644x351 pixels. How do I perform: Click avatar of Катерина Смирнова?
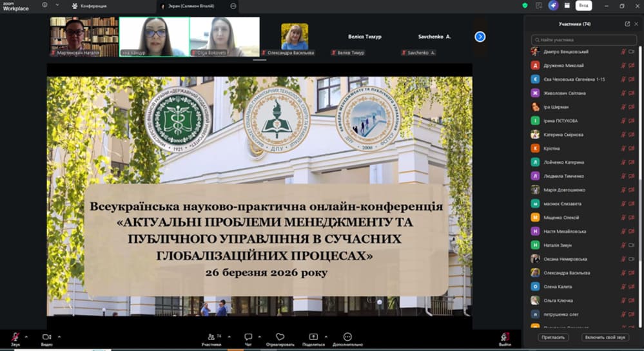[535, 134]
